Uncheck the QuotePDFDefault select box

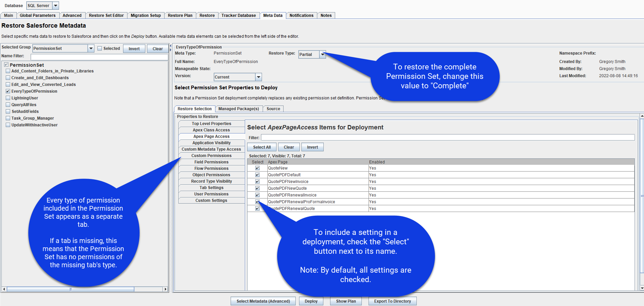click(257, 175)
